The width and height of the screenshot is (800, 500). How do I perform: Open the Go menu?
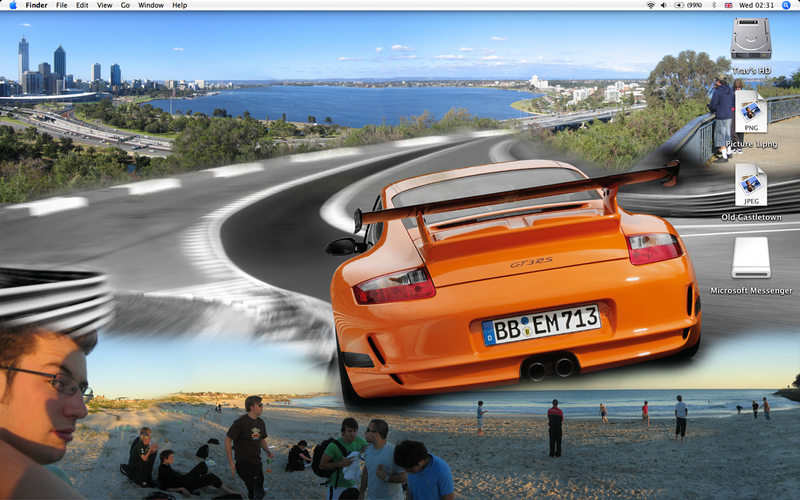click(x=125, y=5)
